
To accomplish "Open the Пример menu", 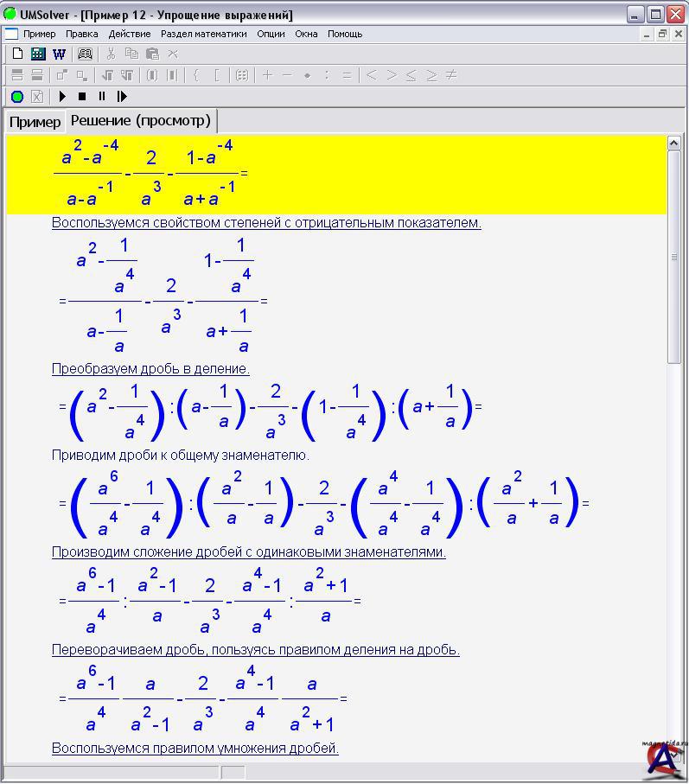I will point(39,34).
